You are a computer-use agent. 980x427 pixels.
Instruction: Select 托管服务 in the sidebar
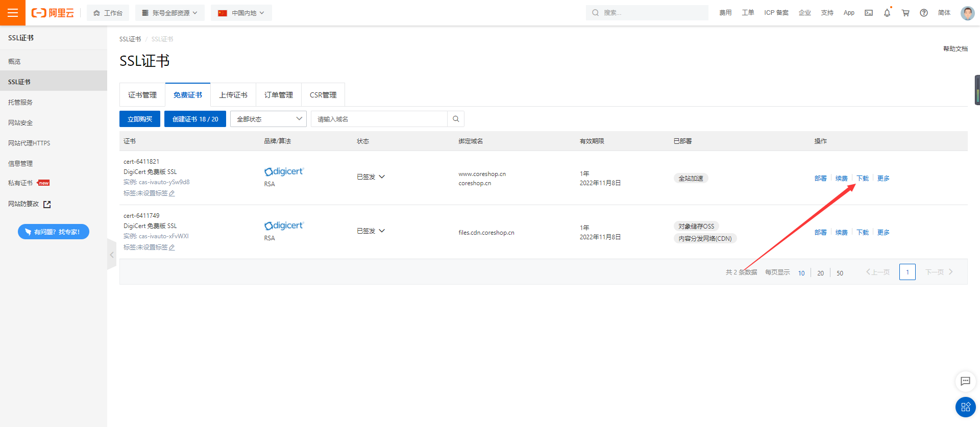coord(20,102)
